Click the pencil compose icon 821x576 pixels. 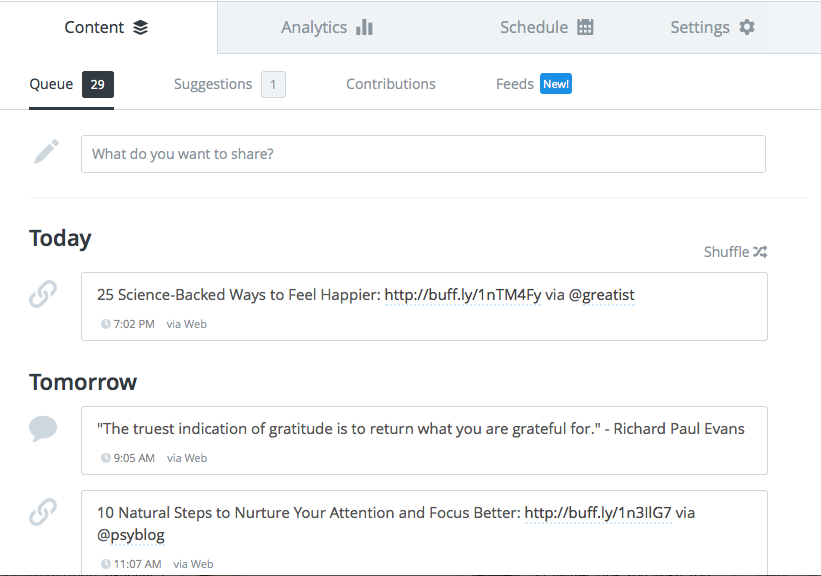click(x=43, y=151)
